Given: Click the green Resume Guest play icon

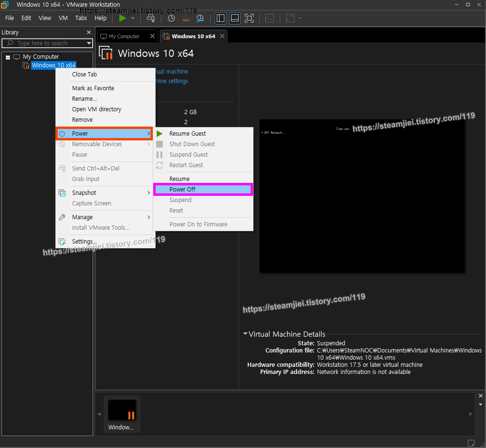Looking at the screenshot, I should coord(159,134).
